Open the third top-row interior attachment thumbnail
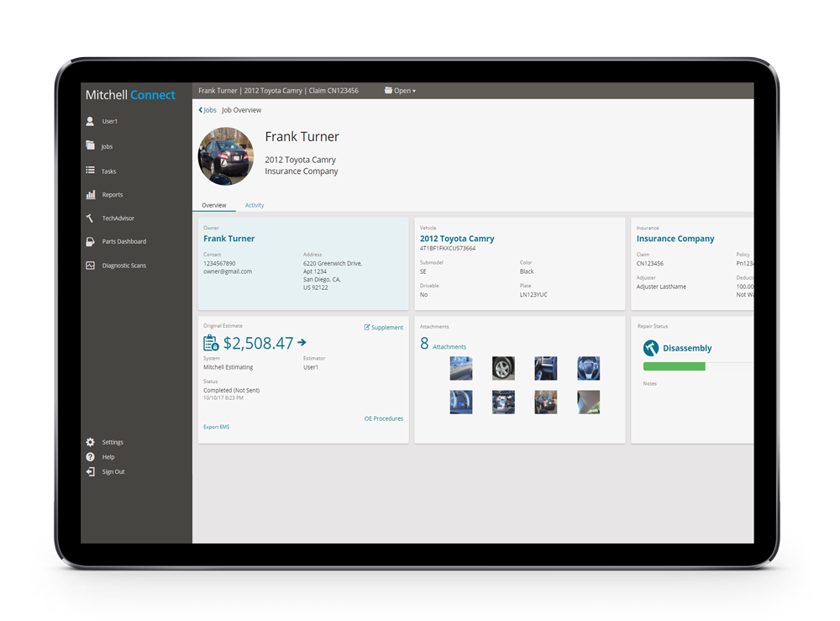 tap(545, 369)
